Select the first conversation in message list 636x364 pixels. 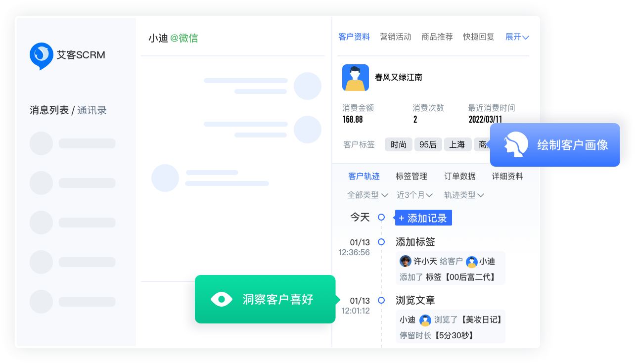pyautogui.click(x=73, y=143)
